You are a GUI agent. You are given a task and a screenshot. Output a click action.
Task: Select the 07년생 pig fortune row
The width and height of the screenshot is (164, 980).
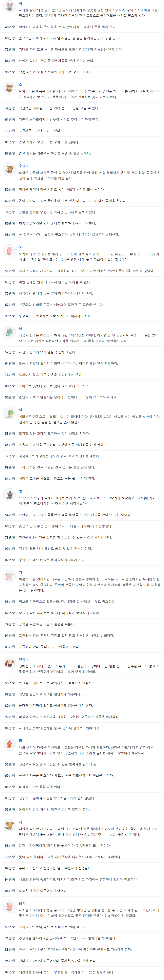click(x=82, y=972)
